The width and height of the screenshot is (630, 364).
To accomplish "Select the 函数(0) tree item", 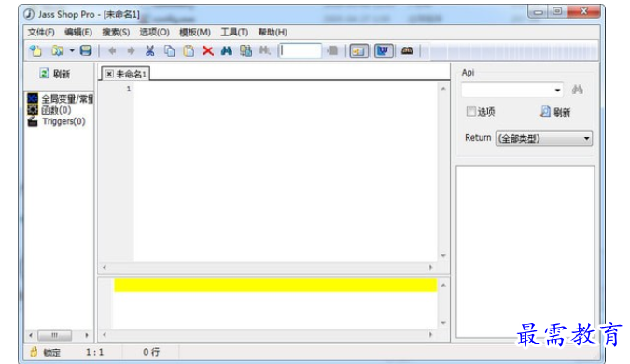I will pyautogui.click(x=49, y=110).
